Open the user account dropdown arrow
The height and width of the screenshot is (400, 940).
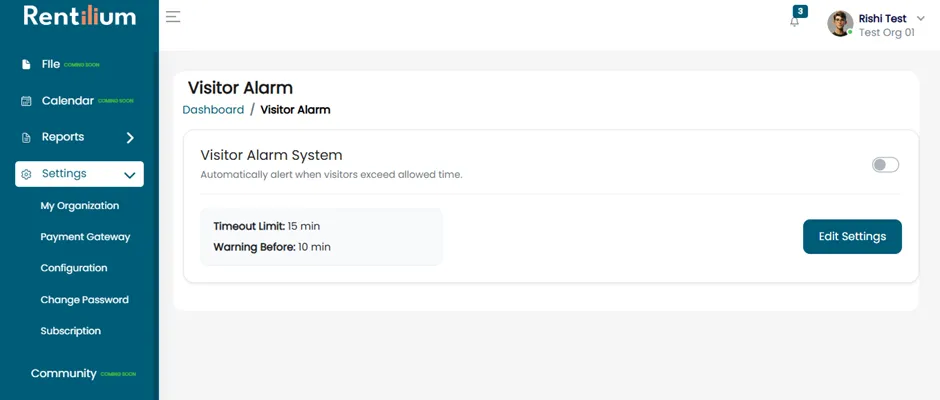[921, 19]
